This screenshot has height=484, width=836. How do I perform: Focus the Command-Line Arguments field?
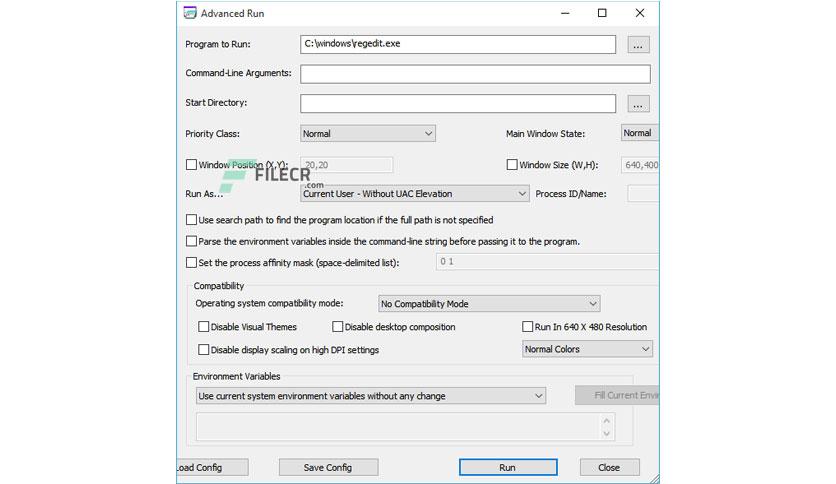tap(475, 74)
